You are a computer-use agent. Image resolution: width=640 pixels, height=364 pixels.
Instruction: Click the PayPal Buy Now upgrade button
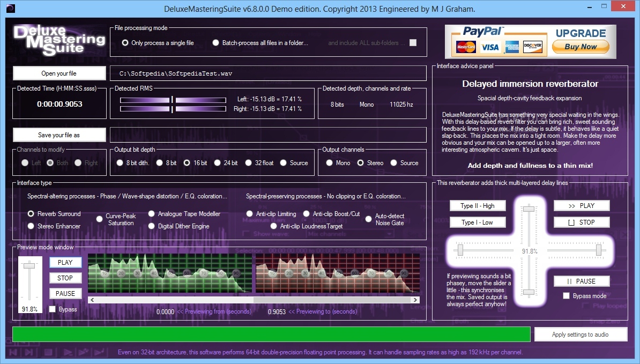pos(581,47)
